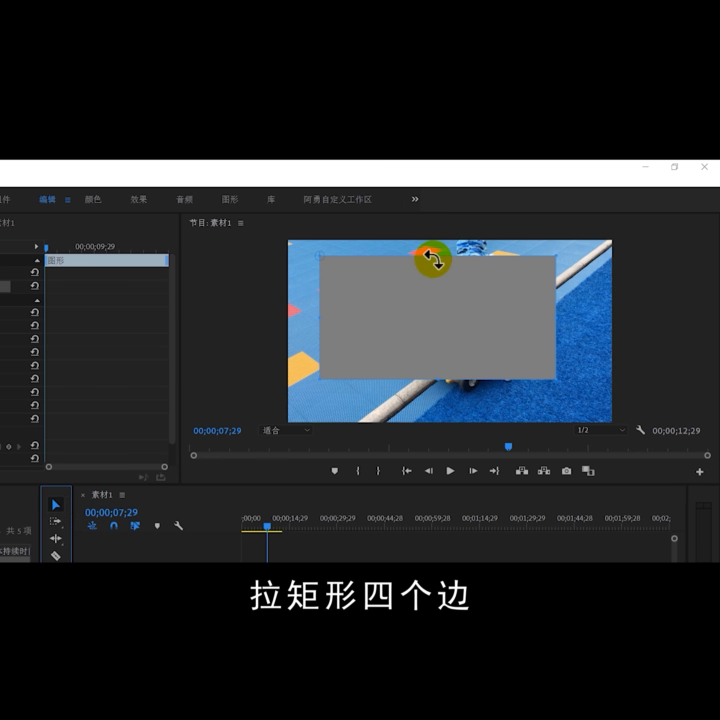The width and height of the screenshot is (720, 720).
Task: Switch to the 颜色 workspace tab
Action: tap(93, 199)
